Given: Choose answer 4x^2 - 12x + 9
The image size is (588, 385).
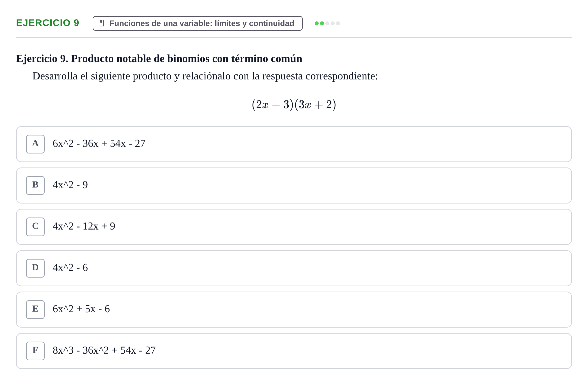Looking at the screenshot, I should click(294, 227).
